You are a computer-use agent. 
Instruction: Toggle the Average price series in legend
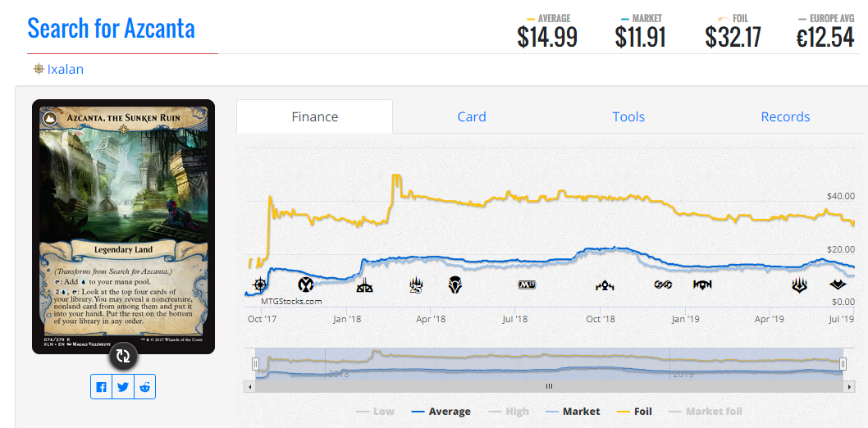pos(441,412)
